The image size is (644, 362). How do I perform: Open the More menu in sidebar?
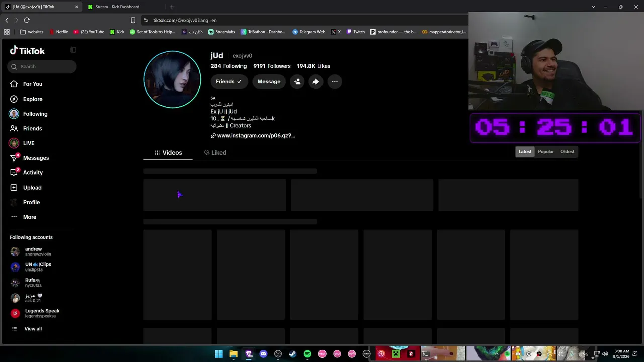click(x=29, y=217)
